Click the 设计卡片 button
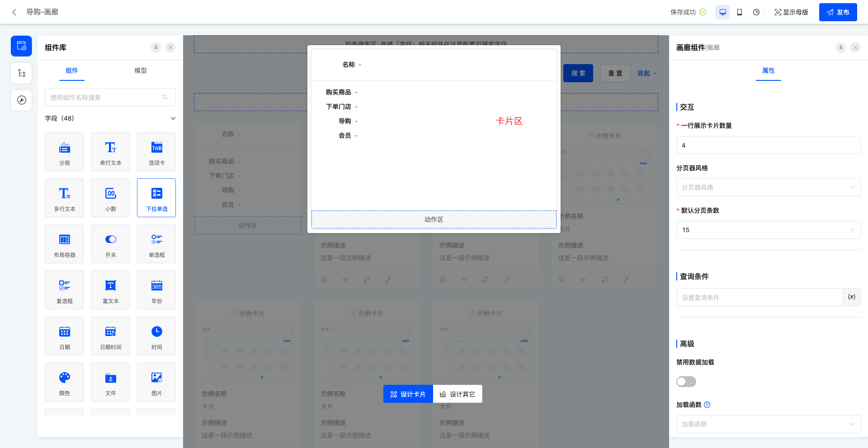 [x=407, y=394]
